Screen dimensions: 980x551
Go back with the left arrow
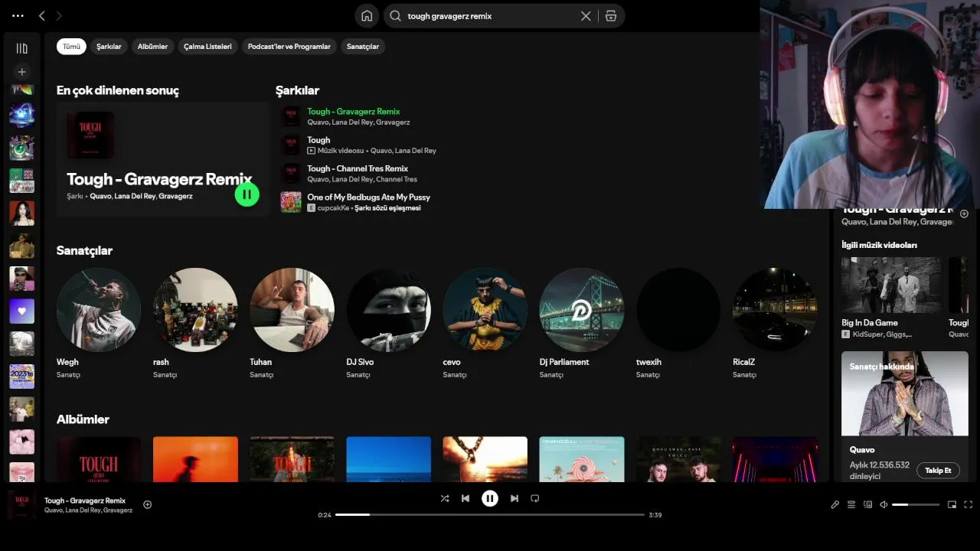pos(42,15)
